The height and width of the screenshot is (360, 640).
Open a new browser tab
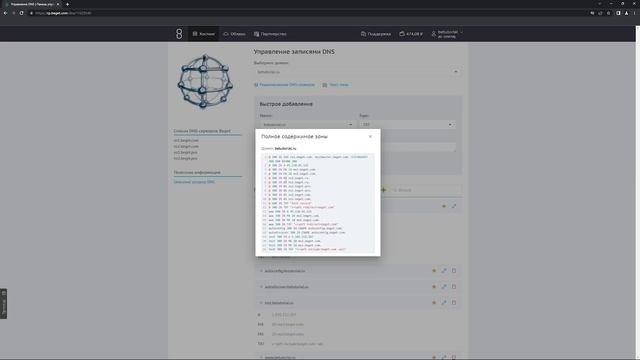click(67, 4)
